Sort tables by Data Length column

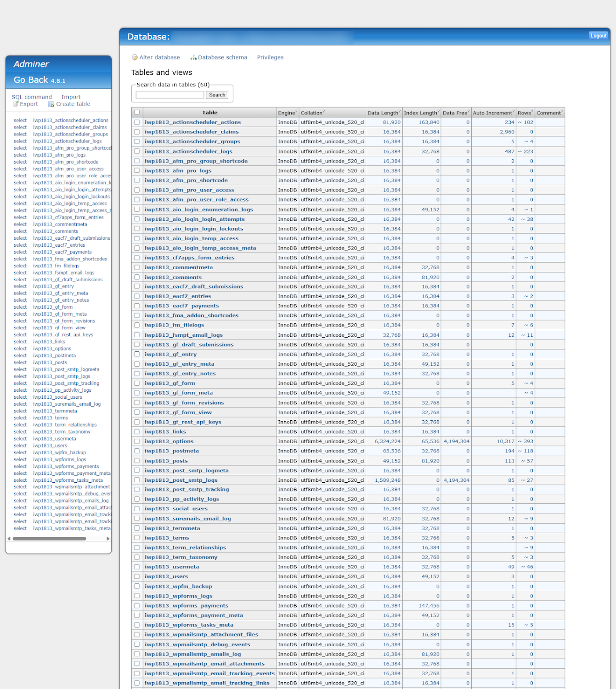pos(383,112)
